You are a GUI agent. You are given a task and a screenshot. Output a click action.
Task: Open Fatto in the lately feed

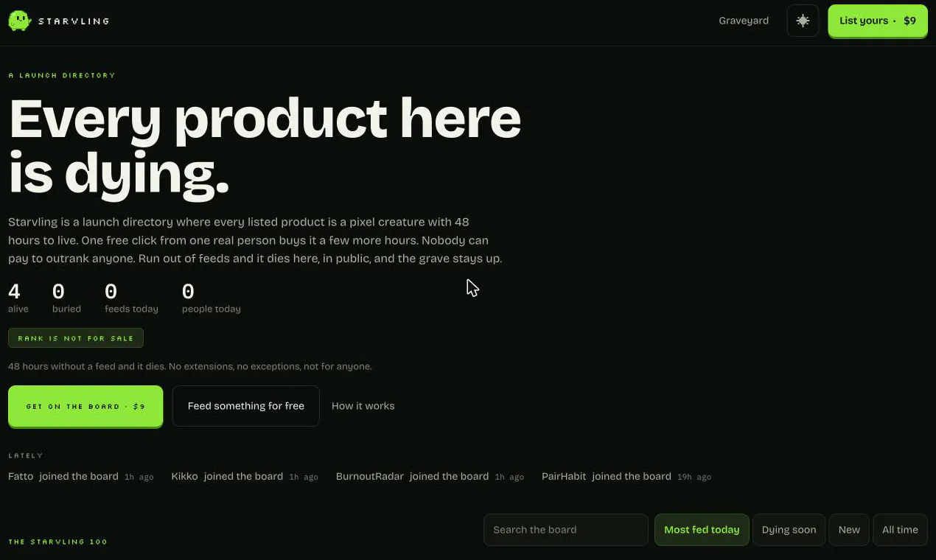[x=21, y=477]
